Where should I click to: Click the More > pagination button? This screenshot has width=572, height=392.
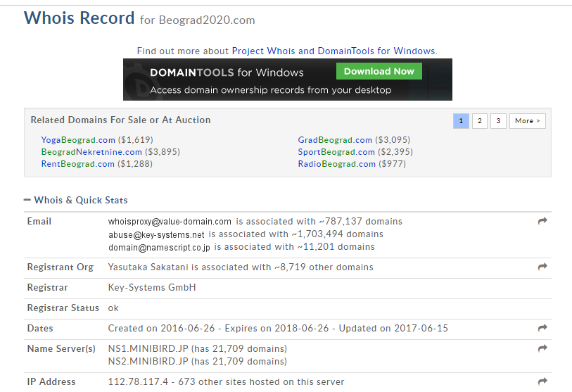click(528, 121)
